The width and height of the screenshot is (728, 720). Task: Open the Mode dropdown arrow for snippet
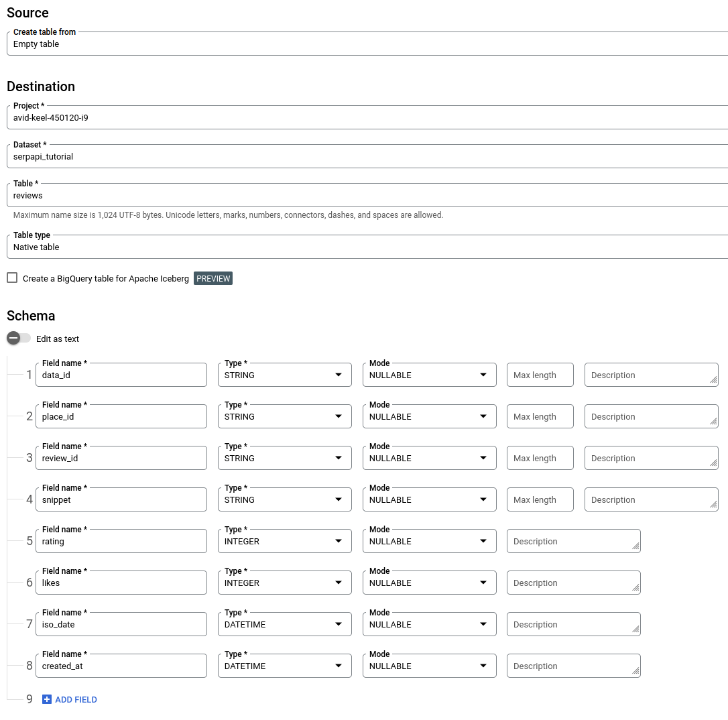click(x=483, y=499)
